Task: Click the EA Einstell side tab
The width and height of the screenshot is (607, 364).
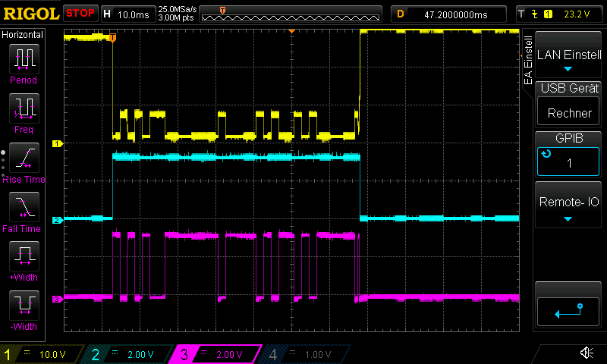Action: (x=528, y=60)
